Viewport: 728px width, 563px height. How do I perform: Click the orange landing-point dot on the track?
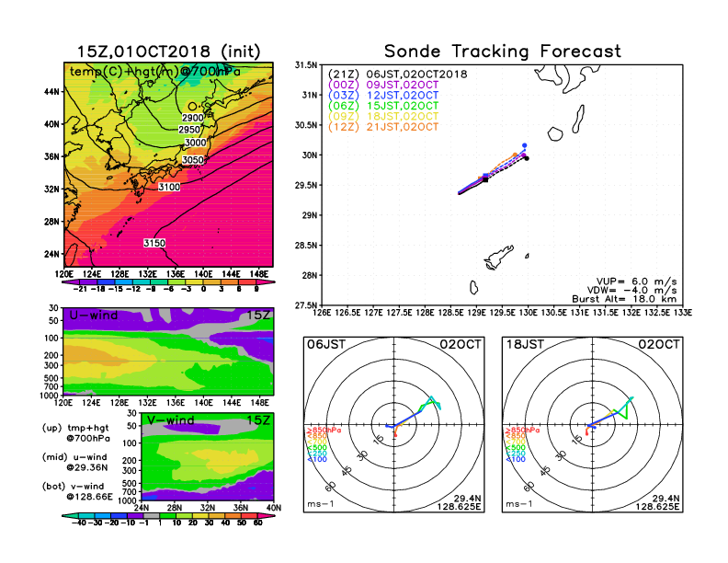pos(515,155)
